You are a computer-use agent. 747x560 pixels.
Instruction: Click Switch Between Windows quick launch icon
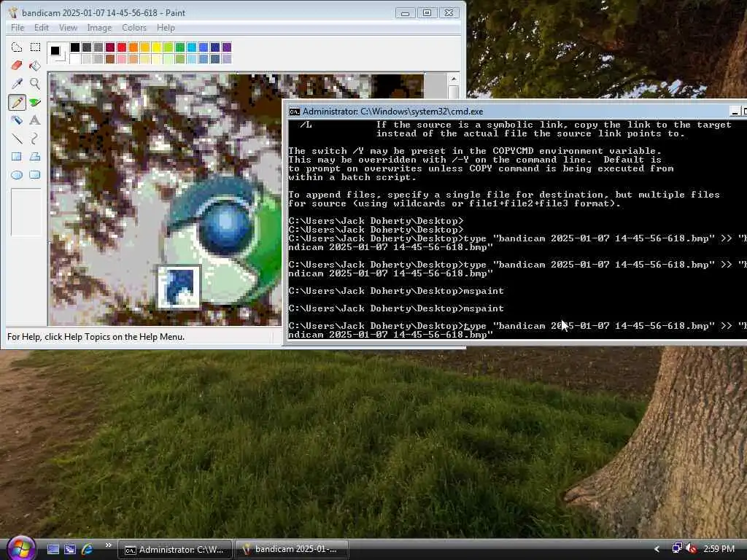(70, 549)
